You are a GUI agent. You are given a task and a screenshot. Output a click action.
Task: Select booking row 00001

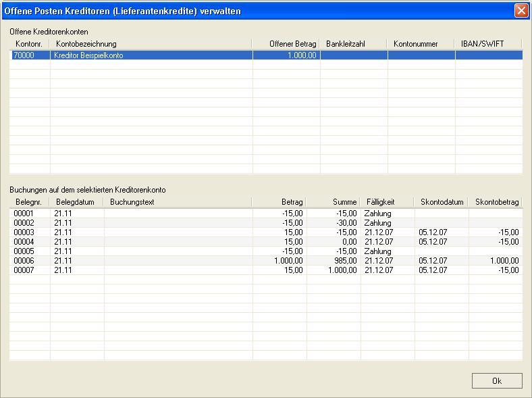coord(266,214)
